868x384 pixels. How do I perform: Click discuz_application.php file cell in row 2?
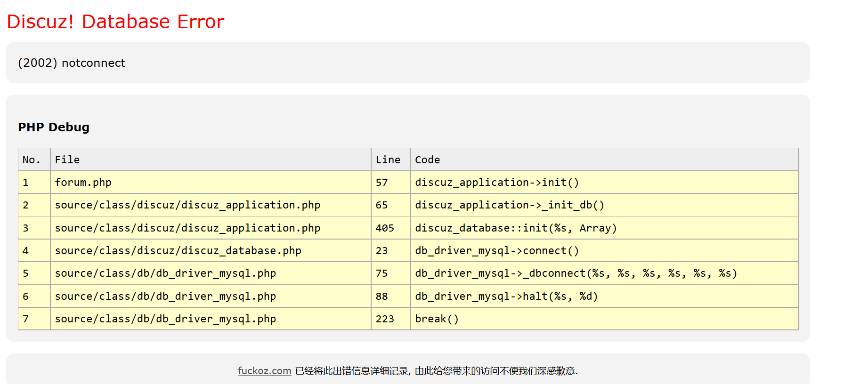click(x=211, y=205)
